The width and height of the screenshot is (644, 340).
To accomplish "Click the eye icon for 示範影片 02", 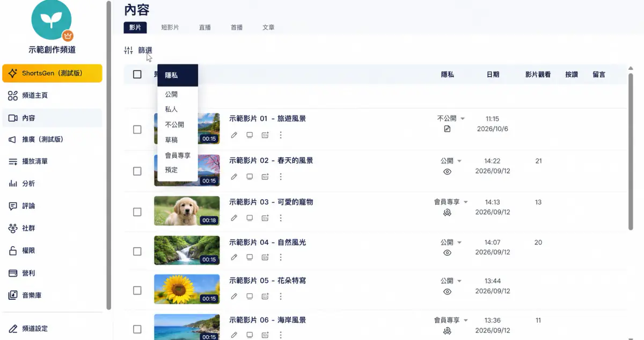I will [447, 172].
